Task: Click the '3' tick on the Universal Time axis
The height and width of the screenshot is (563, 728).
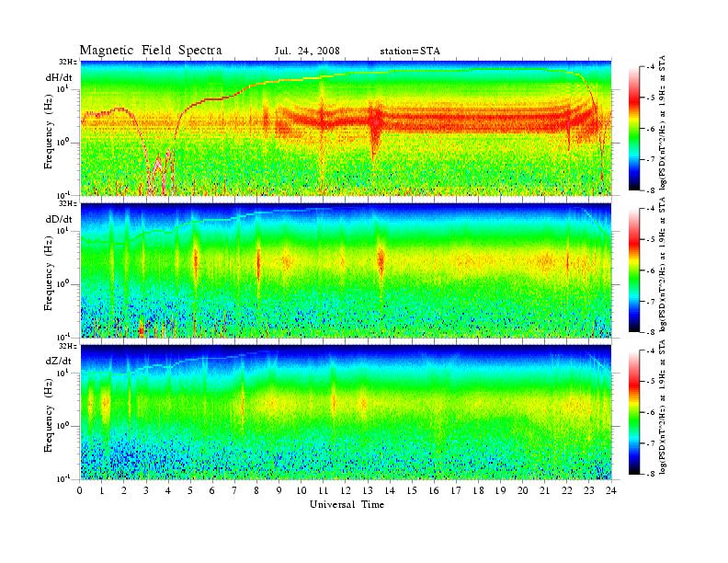Action: click(x=146, y=490)
